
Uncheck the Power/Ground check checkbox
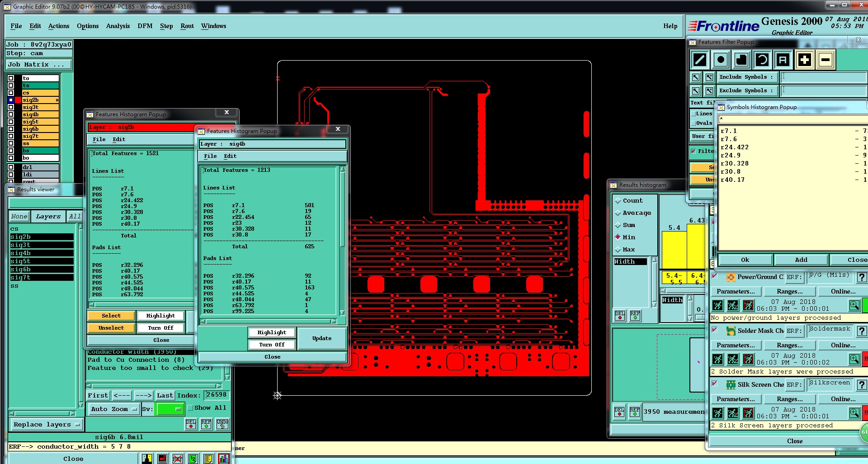tap(715, 276)
